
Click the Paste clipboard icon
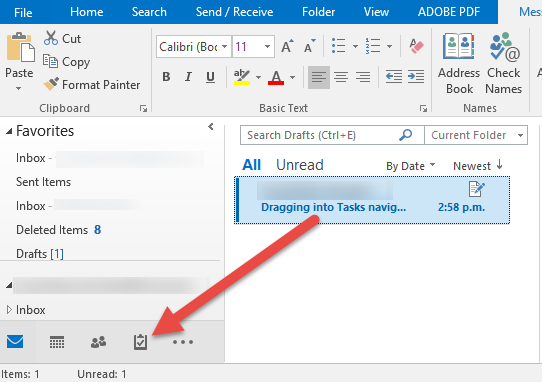coord(20,47)
